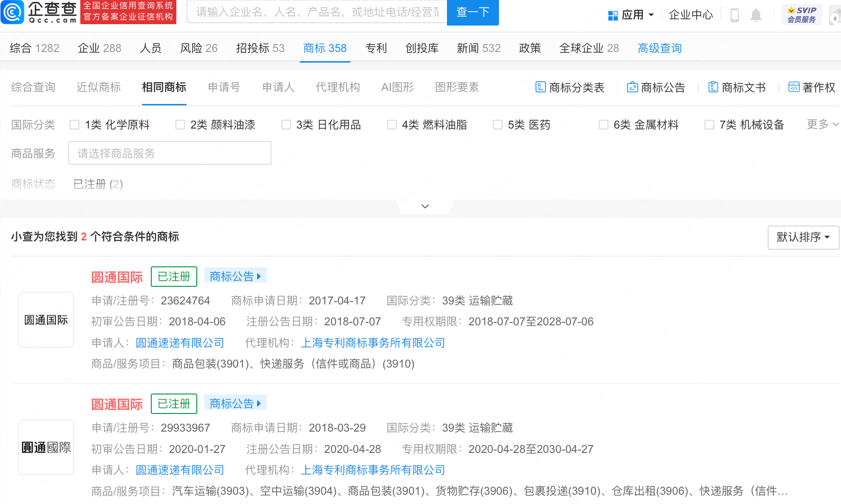Screen dimensions: 841x504
Task: Open the second 圆通国际 trademark title
Action: tap(117, 404)
